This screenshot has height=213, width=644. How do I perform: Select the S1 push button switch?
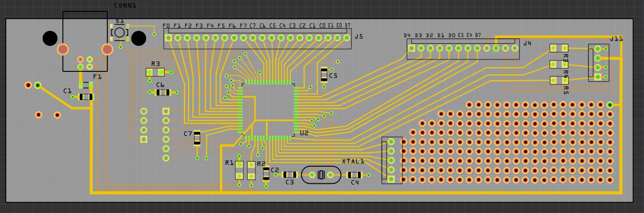[120, 32]
